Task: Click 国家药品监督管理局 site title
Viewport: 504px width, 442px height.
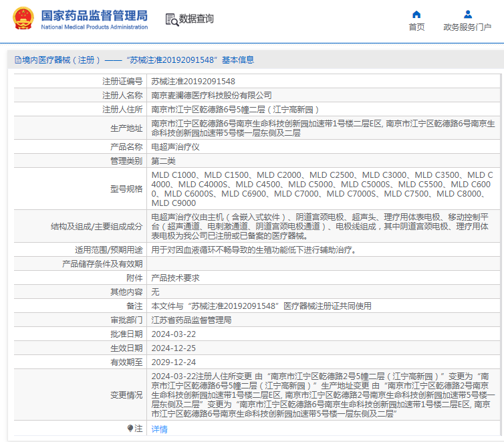Action: [x=94, y=15]
